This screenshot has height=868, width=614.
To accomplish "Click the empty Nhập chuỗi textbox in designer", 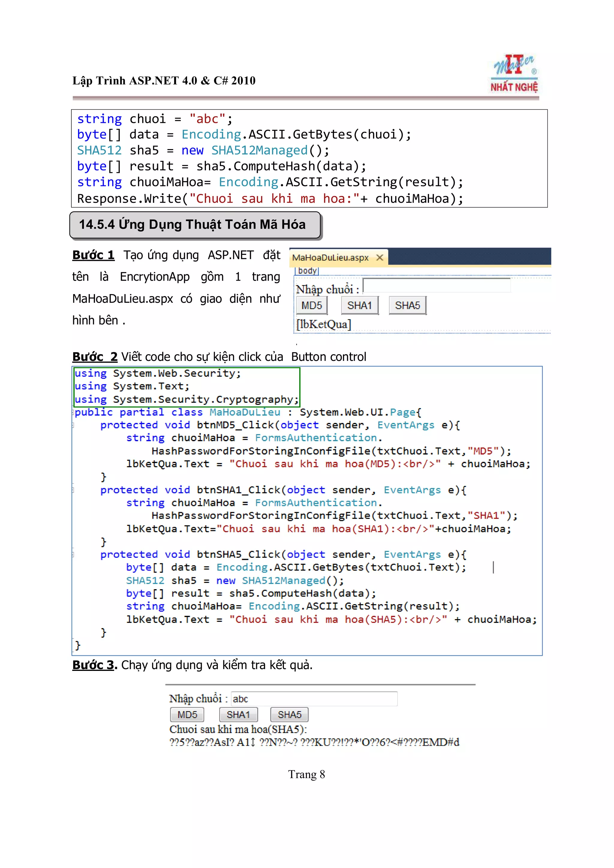I will [436, 286].
